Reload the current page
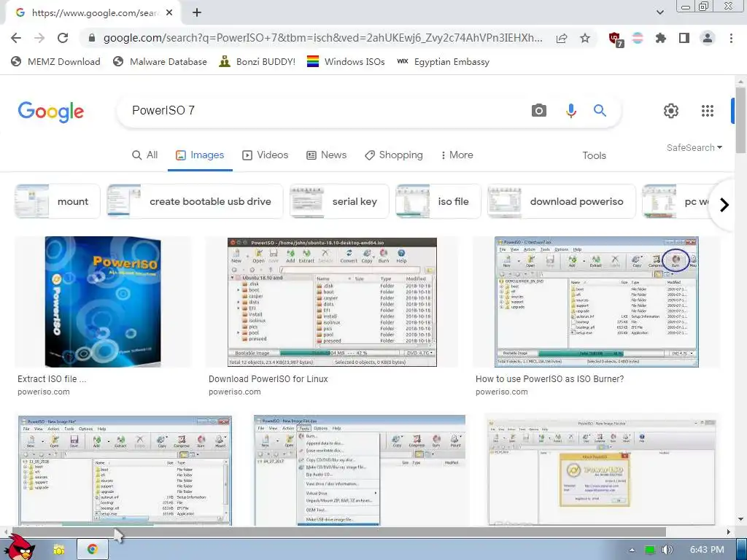747x560 pixels. (x=63, y=38)
